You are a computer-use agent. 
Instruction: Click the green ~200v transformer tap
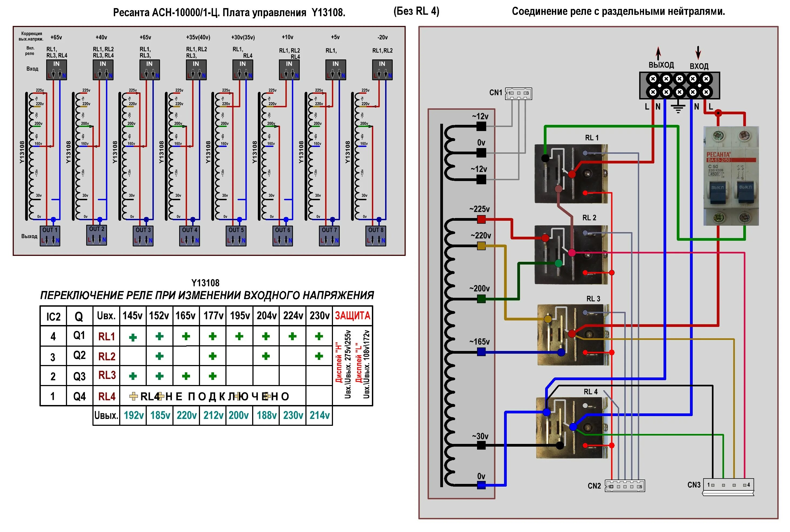[481, 299]
